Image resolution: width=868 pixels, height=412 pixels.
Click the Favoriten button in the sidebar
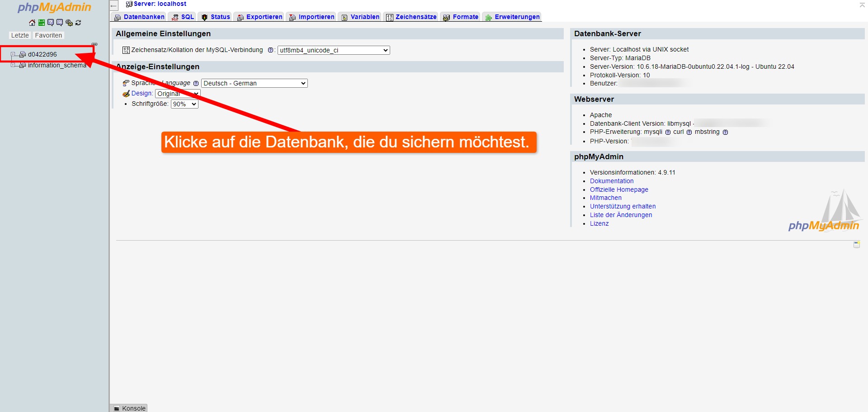(48, 35)
